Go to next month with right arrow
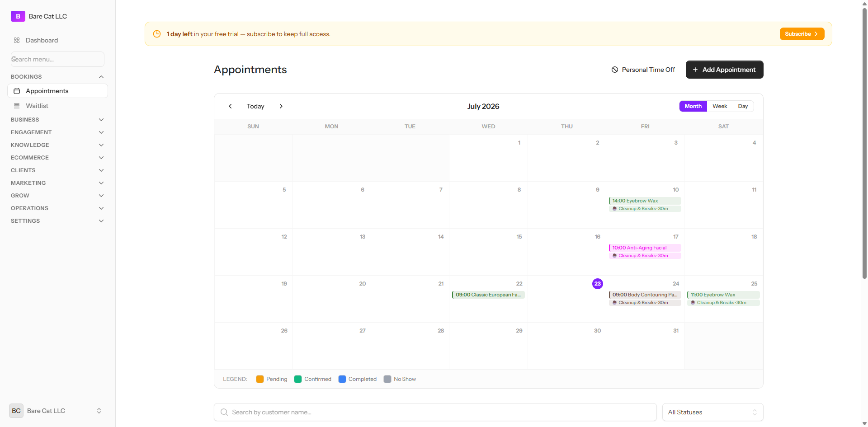 click(x=281, y=106)
